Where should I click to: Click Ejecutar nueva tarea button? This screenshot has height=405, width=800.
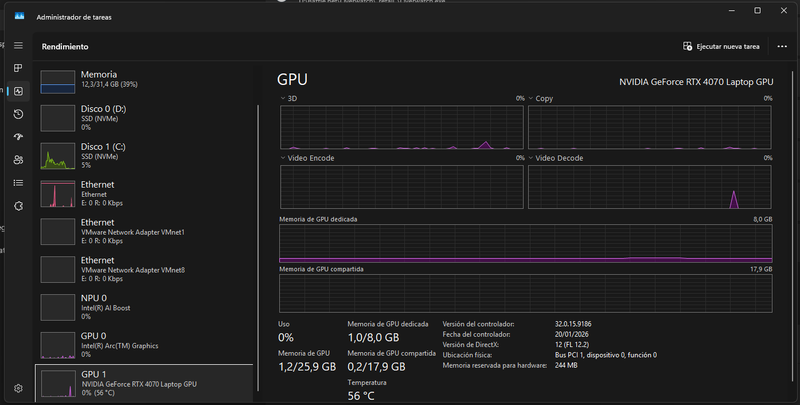point(721,46)
